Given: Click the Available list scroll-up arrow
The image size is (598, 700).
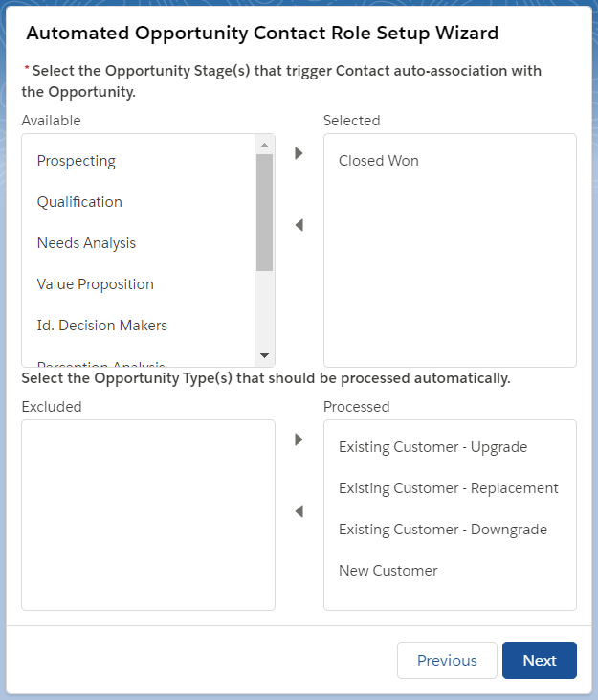Looking at the screenshot, I should point(265,145).
